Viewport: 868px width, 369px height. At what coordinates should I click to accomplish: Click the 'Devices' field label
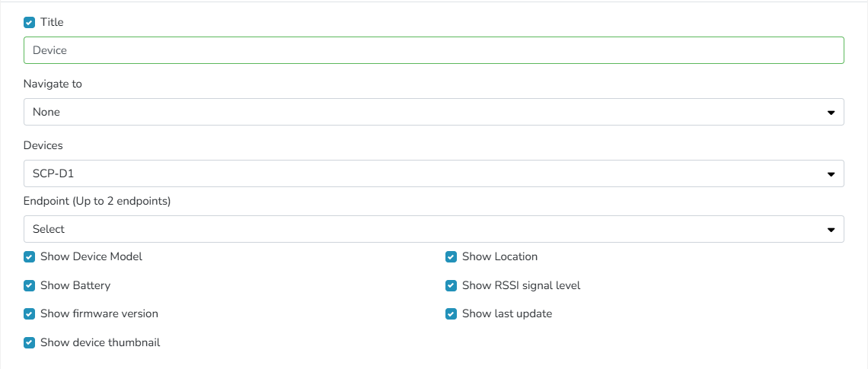43,145
